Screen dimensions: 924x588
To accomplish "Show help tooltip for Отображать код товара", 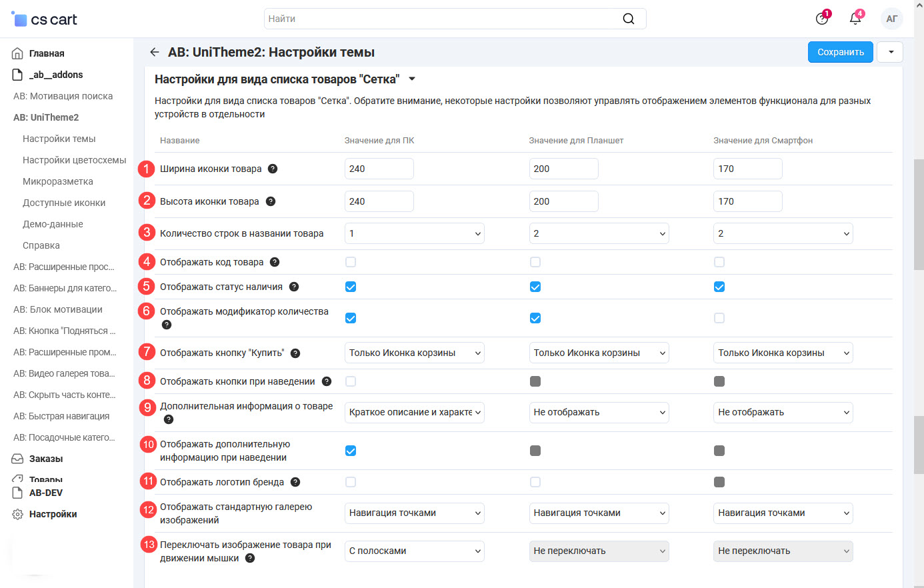I will point(275,262).
